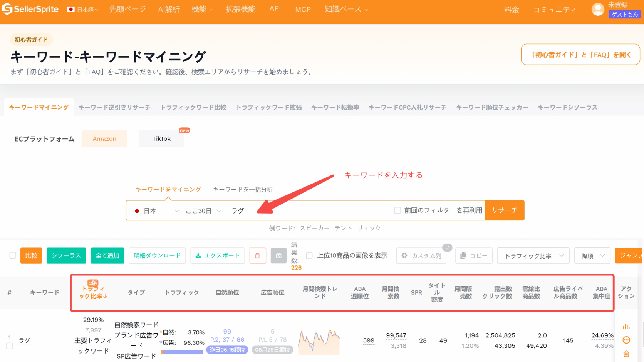Viewport: 644px width, 362px height.
Task: Click the 初心者ガイド badge
Action: [32, 40]
